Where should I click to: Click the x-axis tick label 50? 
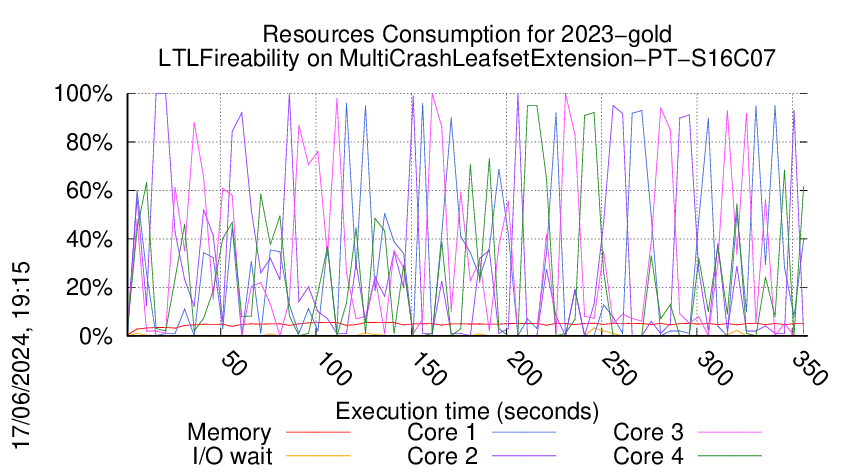pos(234,364)
